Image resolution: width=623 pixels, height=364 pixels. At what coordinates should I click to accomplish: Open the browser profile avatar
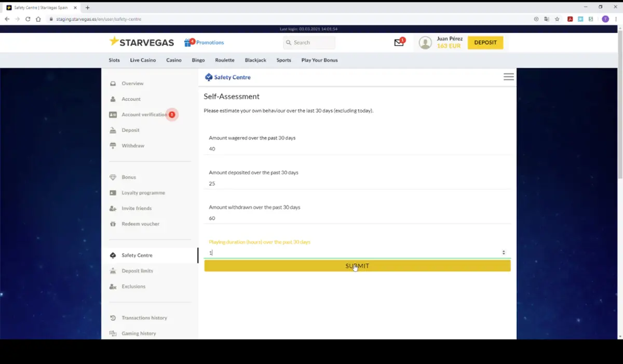point(605,19)
